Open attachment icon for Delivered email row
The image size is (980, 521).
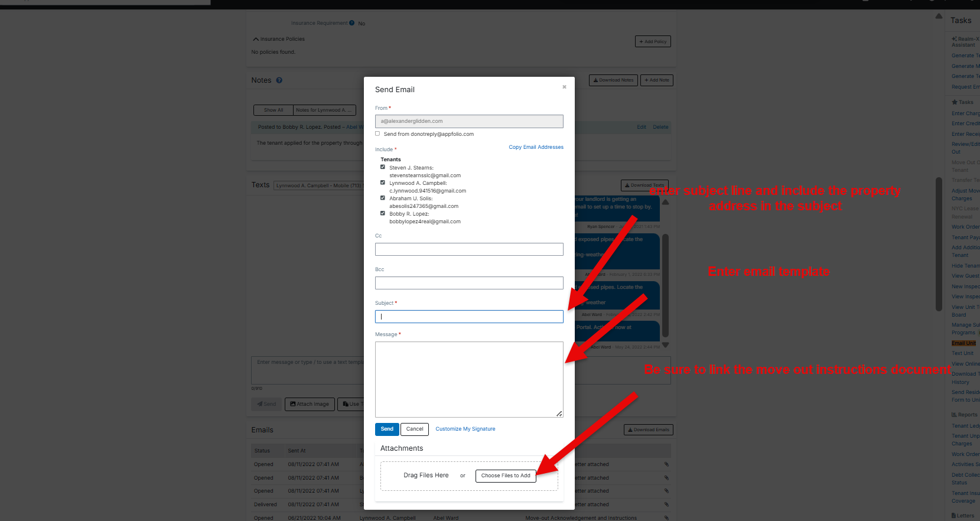[666, 504]
